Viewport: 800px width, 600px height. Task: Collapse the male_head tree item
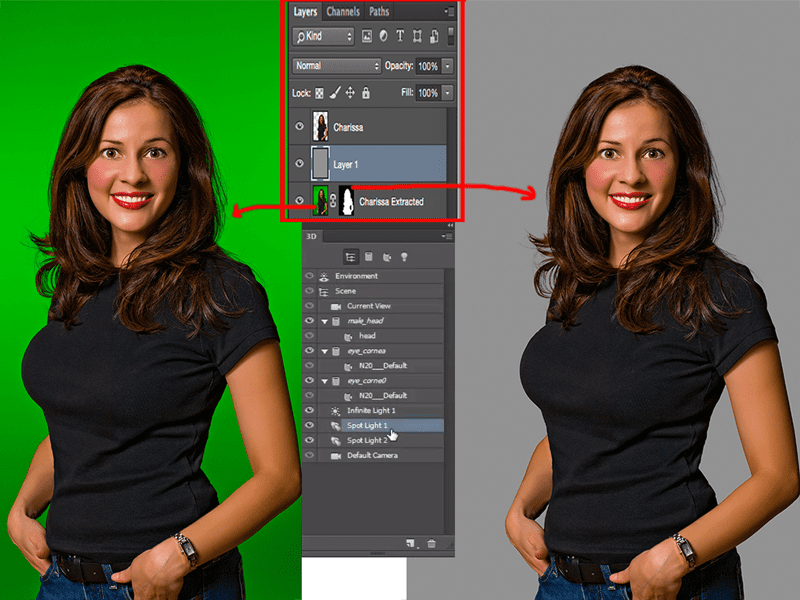[324, 321]
